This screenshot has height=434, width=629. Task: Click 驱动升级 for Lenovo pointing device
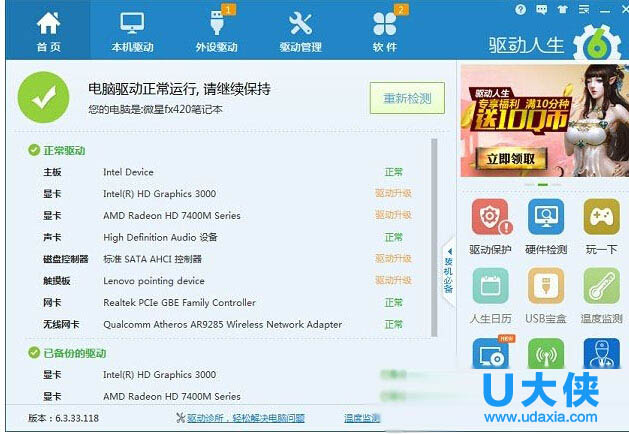pos(393,281)
